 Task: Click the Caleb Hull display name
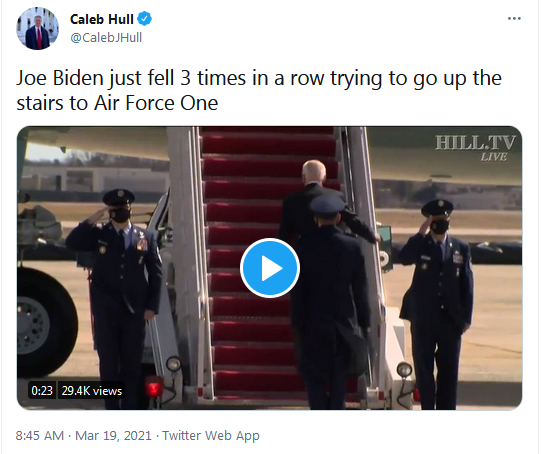pos(102,19)
